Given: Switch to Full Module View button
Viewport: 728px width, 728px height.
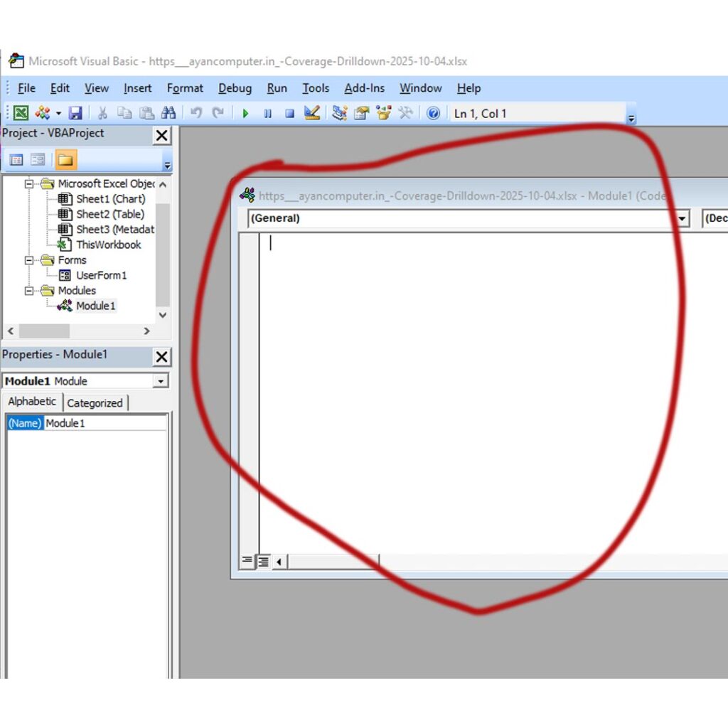Looking at the screenshot, I should pyautogui.click(x=263, y=562).
